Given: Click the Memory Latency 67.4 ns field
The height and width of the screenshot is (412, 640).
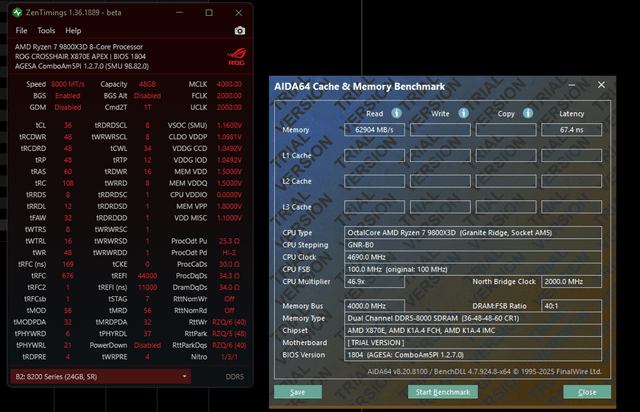Looking at the screenshot, I should tap(571, 130).
